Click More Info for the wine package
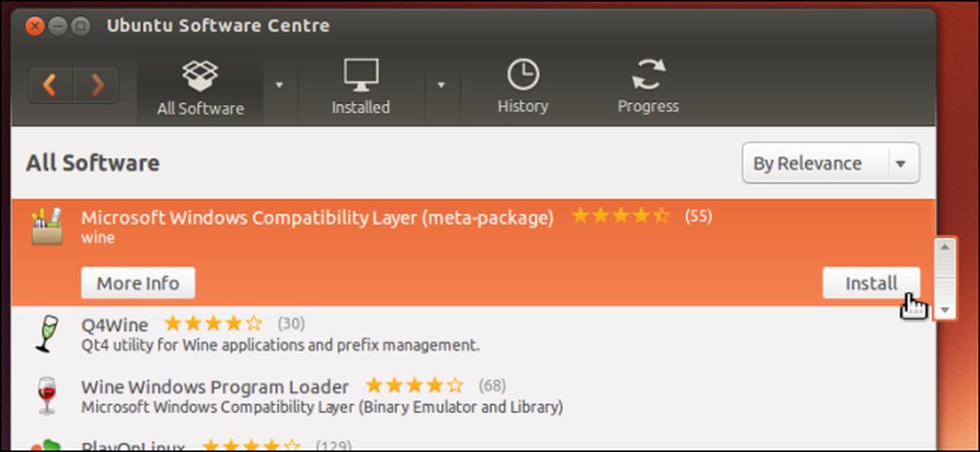 pyautogui.click(x=138, y=283)
